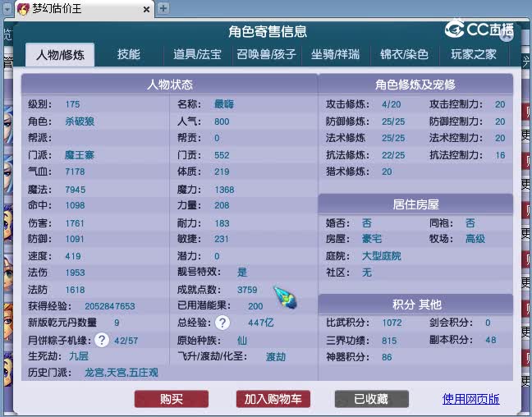Click the help icon next to 月饼粽子机缘
The image size is (532, 417).
pos(102,340)
